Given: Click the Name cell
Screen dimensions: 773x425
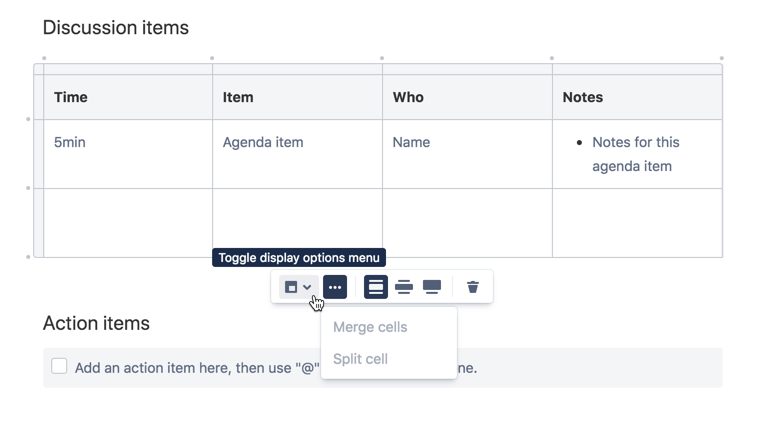Looking at the screenshot, I should [x=467, y=154].
